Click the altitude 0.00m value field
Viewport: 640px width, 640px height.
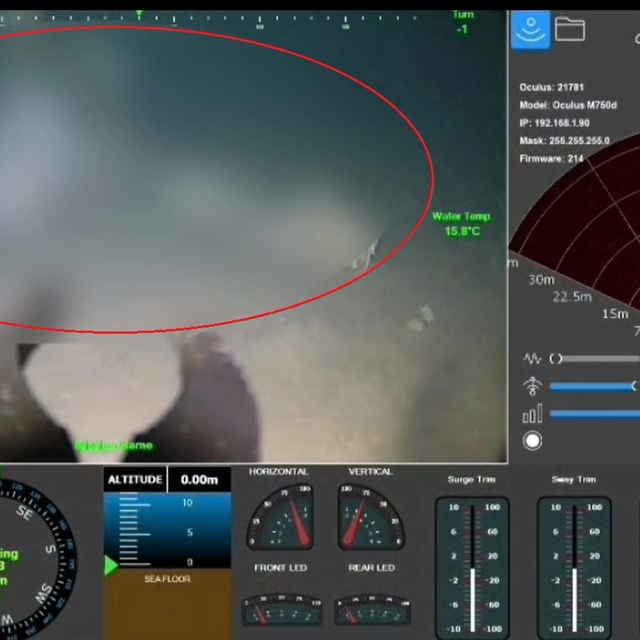(199, 480)
